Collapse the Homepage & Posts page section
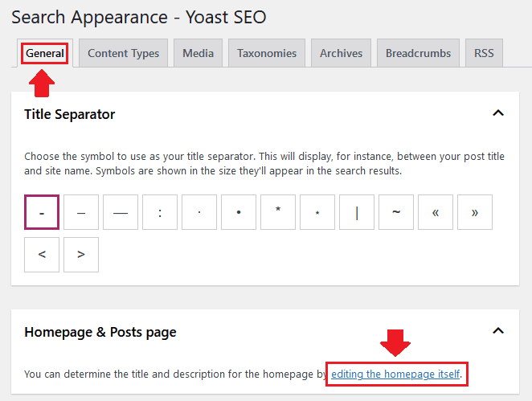 (x=498, y=331)
